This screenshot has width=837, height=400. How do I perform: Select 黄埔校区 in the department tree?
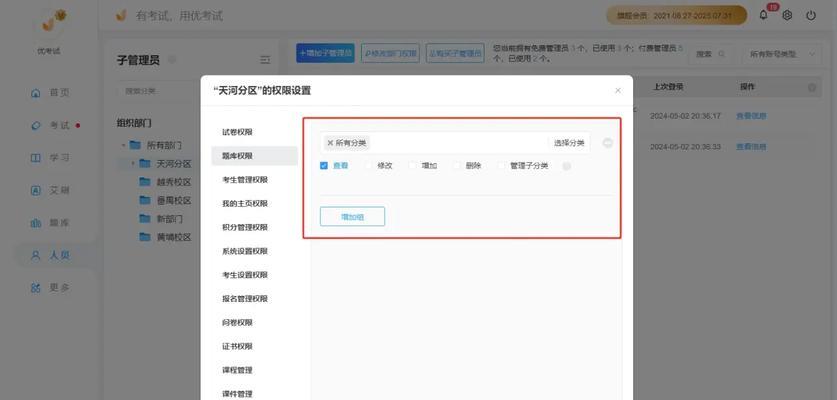[x=174, y=238]
